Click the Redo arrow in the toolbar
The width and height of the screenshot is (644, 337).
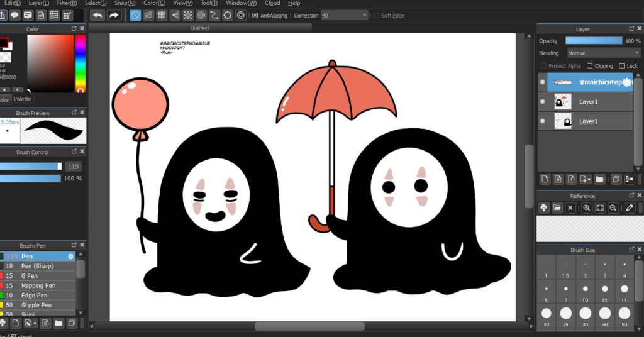pos(114,16)
